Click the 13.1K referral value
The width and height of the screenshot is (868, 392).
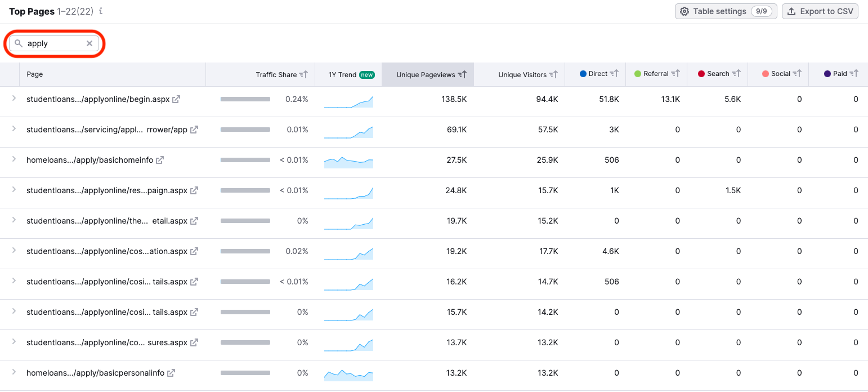[670, 99]
